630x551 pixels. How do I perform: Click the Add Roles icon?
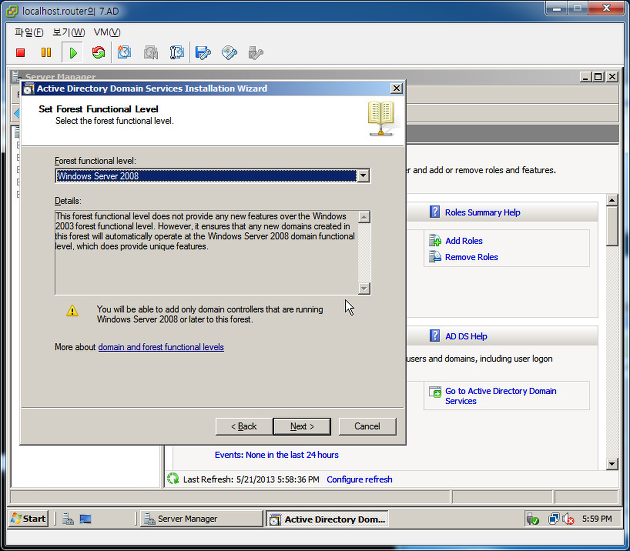pyautogui.click(x=435, y=240)
